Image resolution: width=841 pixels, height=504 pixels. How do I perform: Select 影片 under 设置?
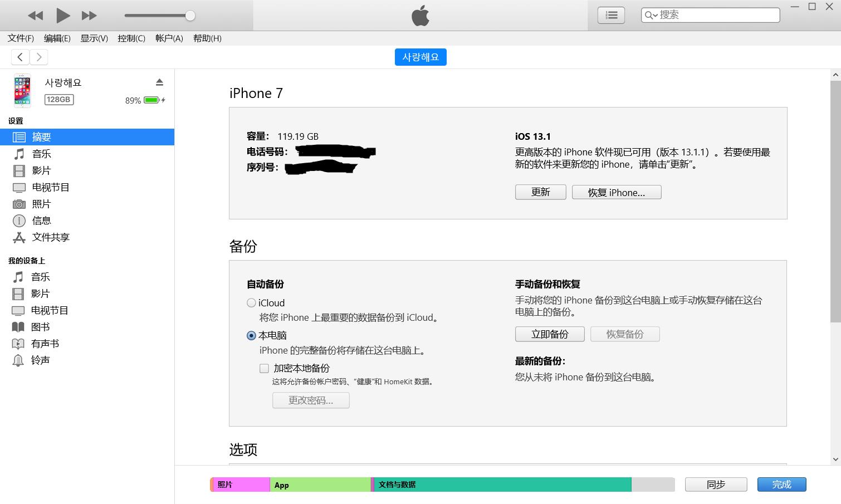[x=41, y=170]
